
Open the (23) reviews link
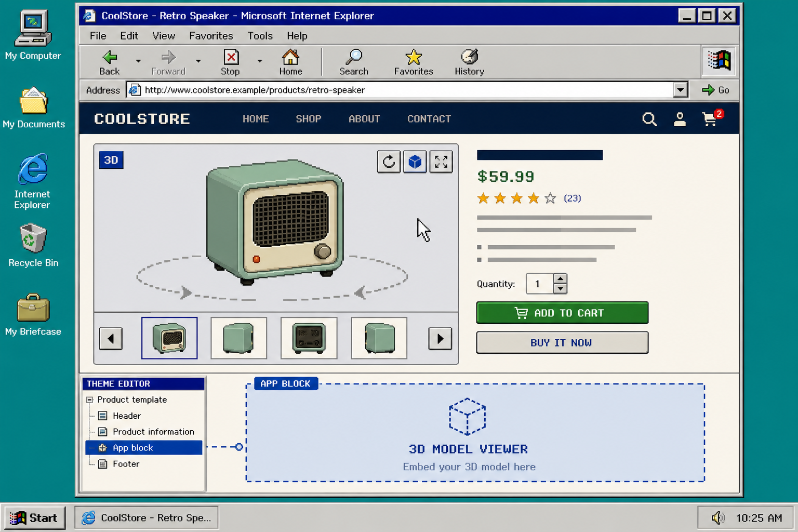tap(573, 198)
